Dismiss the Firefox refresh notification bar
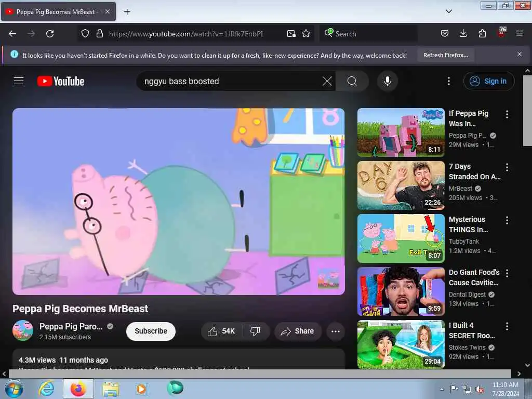Image resolution: width=532 pixels, height=399 pixels. [520, 54]
